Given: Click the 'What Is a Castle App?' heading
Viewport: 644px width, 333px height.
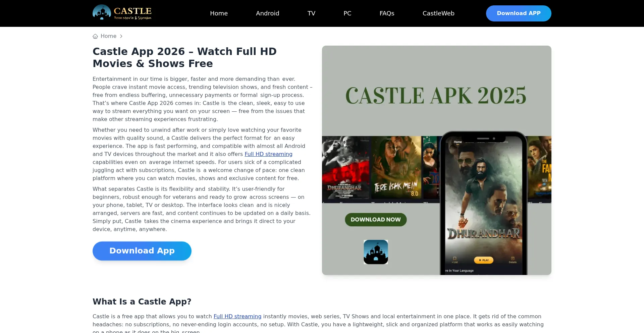Looking at the screenshot, I should [x=142, y=301].
